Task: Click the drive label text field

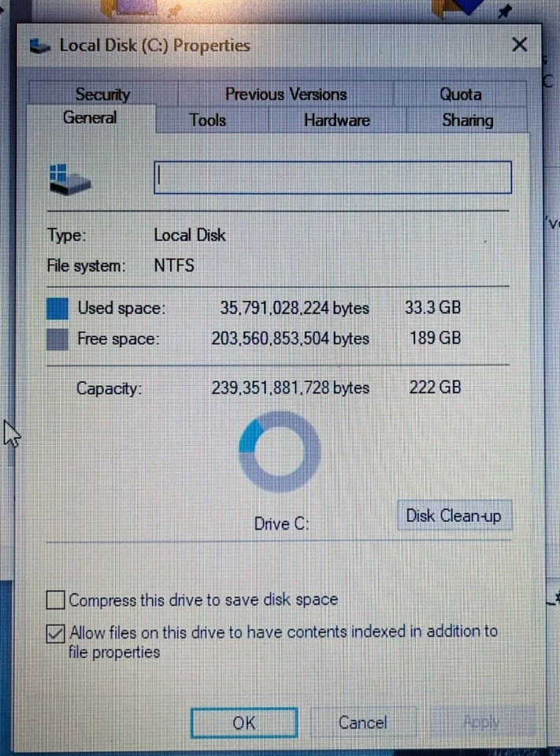Action: 332,177
